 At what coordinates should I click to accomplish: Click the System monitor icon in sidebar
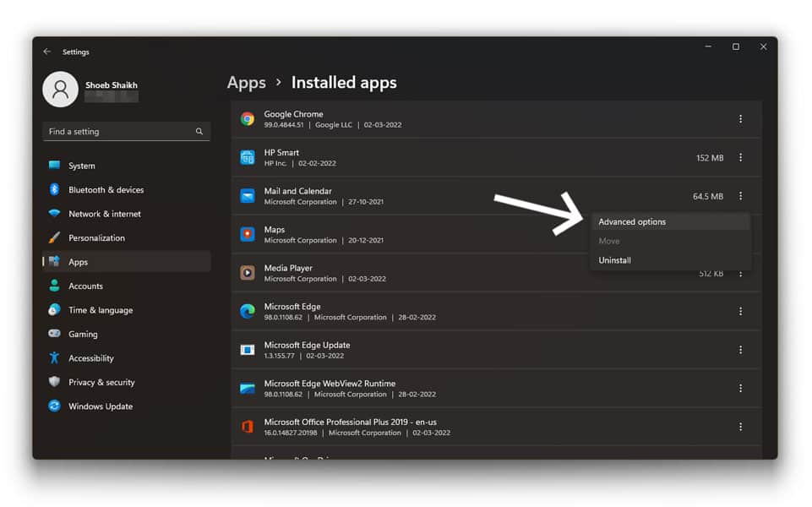tap(54, 166)
